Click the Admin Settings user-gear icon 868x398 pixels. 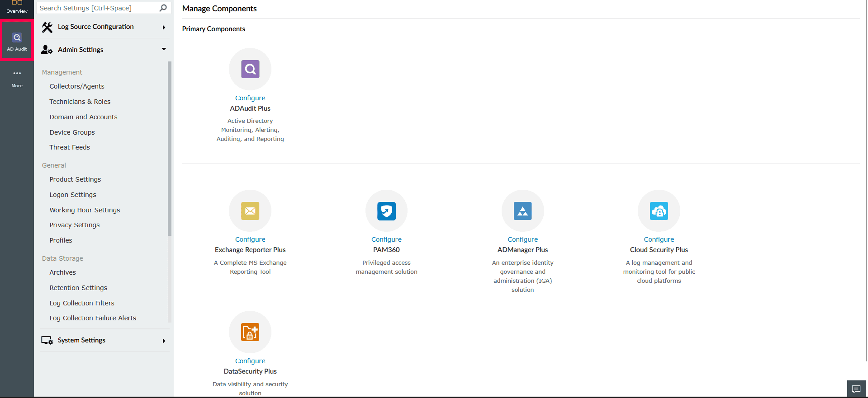pyautogui.click(x=47, y=50)
